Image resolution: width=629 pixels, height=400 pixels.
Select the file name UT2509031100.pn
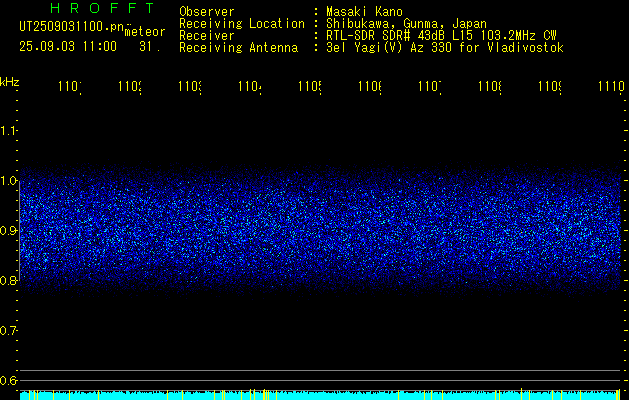point(71,27)
